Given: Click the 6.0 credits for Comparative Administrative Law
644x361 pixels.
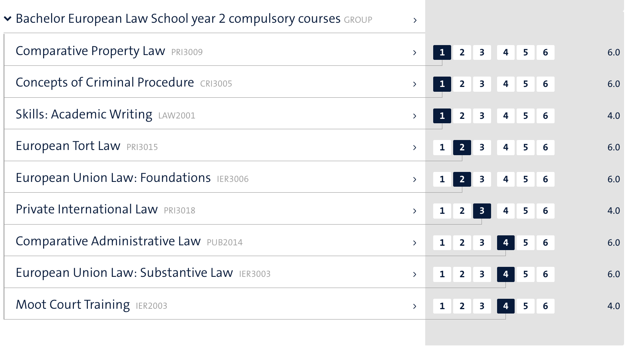Looking at the screenshot, I should point(613,243).
